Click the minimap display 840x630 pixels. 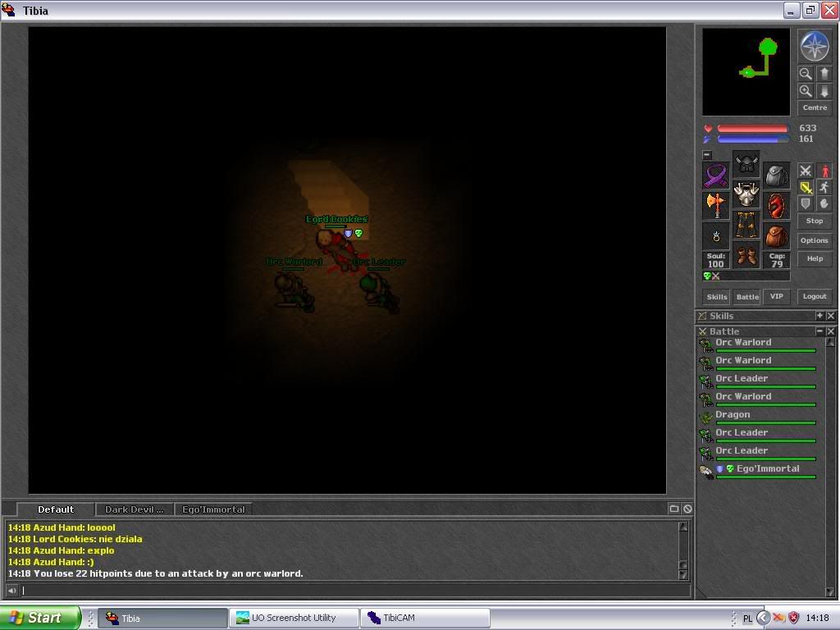pyautogui.click(x=746, y=72)
